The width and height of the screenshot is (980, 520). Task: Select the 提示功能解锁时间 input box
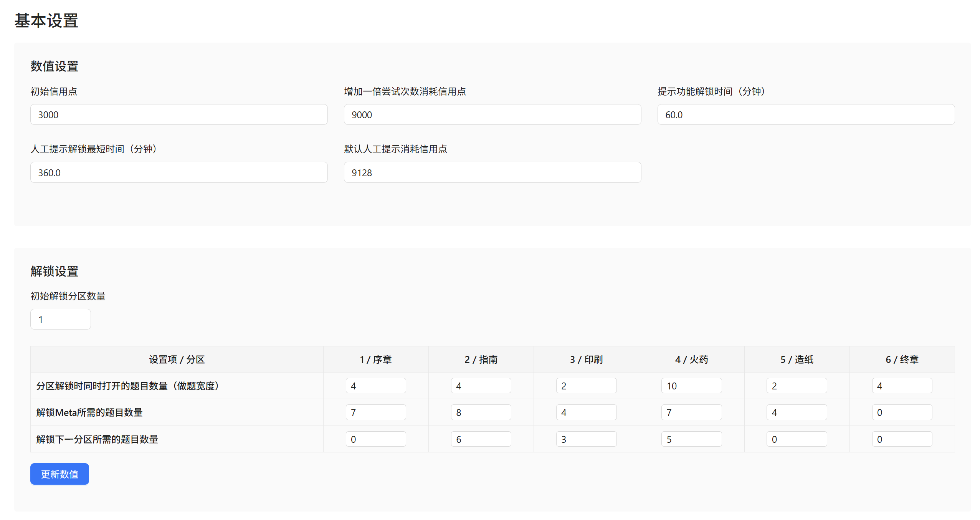click(x=805, y=114)
